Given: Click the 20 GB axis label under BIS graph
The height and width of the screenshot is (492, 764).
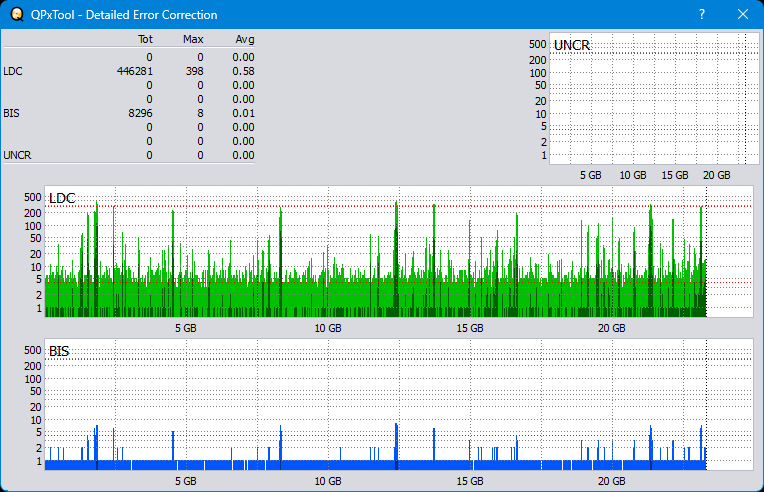Looking at the screenshot, I should coord(611,481).
